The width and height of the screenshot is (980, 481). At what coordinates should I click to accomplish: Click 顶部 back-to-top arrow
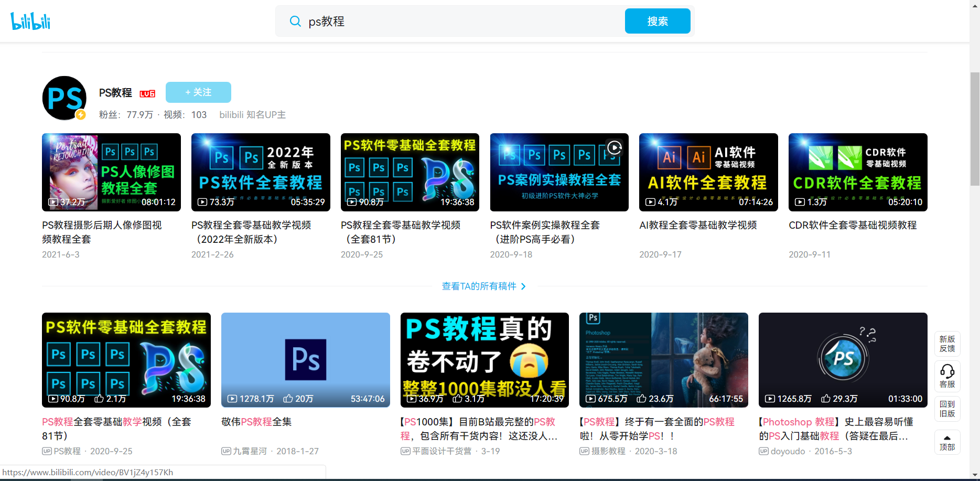click(x=947, y=442)
